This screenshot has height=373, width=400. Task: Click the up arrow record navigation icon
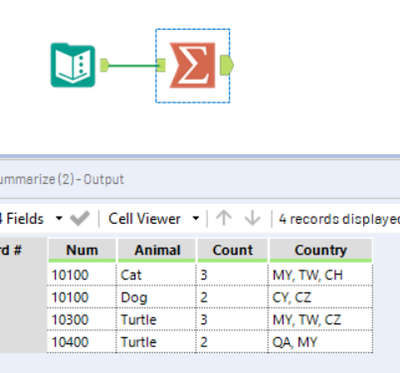point(224,218)
